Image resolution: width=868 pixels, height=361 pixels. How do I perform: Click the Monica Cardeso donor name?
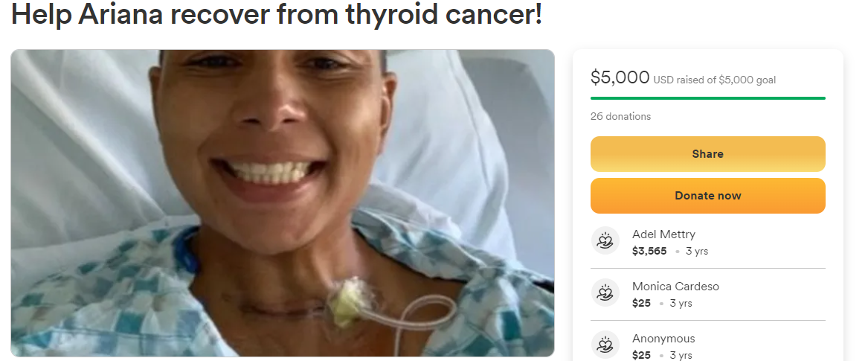(x=675, y=287)
